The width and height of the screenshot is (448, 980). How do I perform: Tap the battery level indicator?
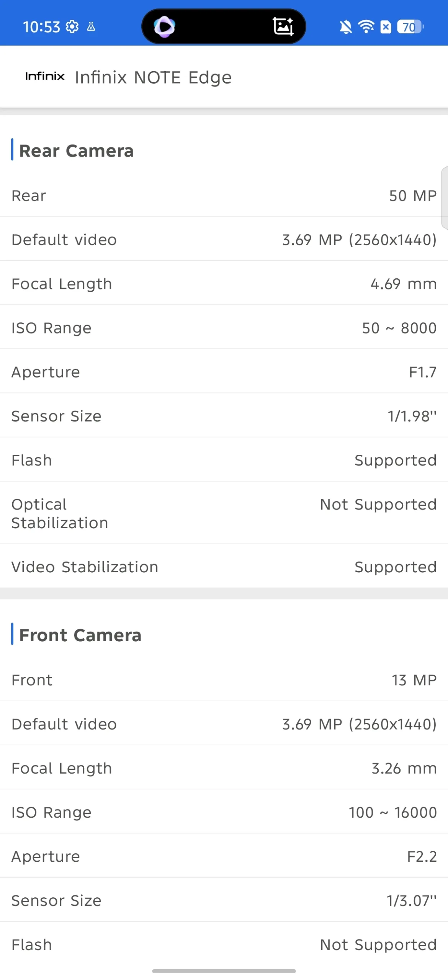(x=410, y=27)
